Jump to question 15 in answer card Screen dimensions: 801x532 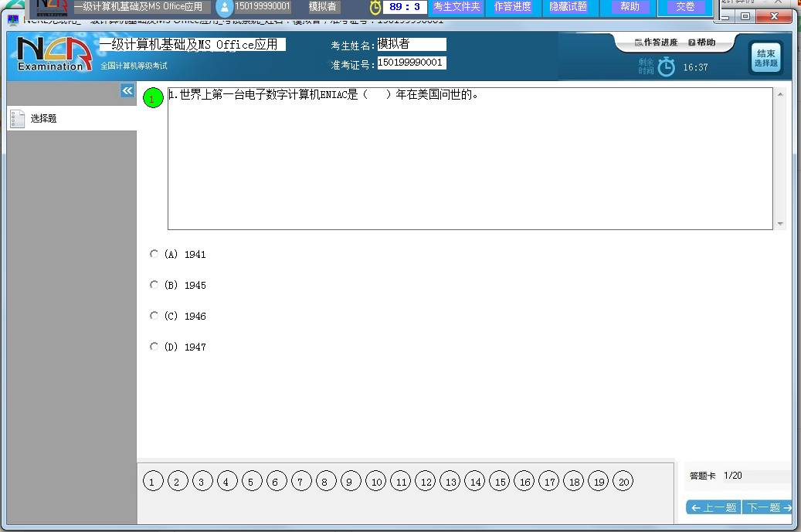click(x=499, y=482)
